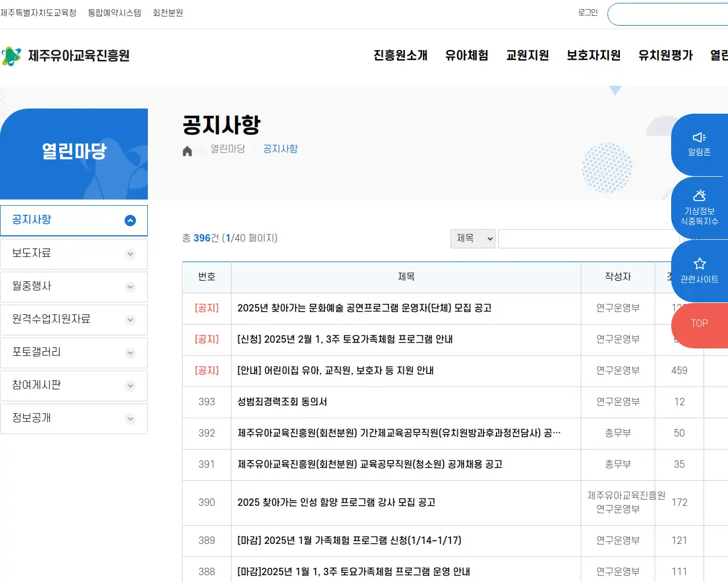
Task: Open post 교육공무직원(청소원) 공개채용 공고
Action: [370, 464]
